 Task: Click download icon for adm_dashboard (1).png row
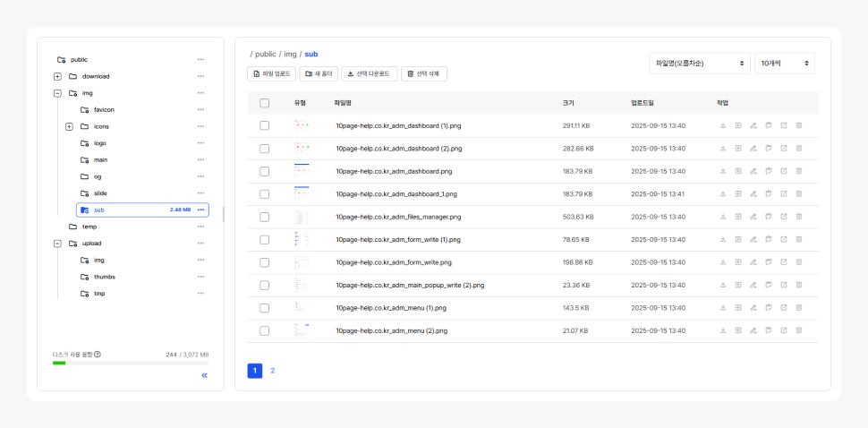723,125
